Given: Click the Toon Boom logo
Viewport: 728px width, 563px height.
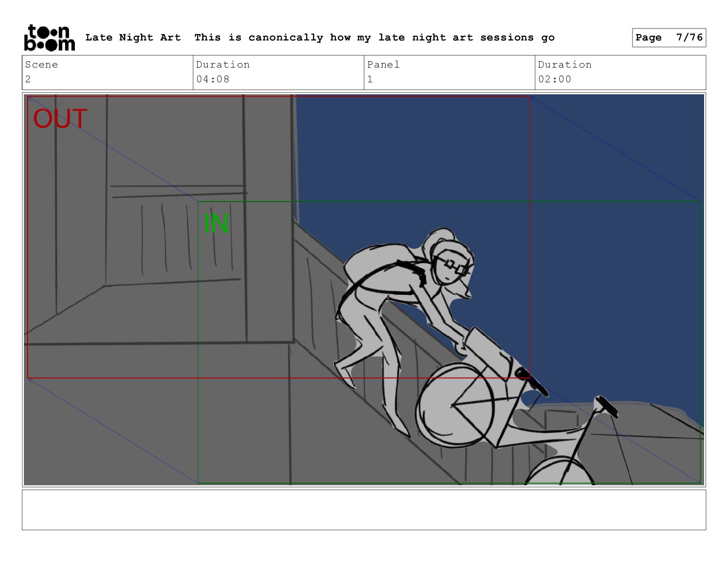Looking at the screenshot, I should [49, 38].
